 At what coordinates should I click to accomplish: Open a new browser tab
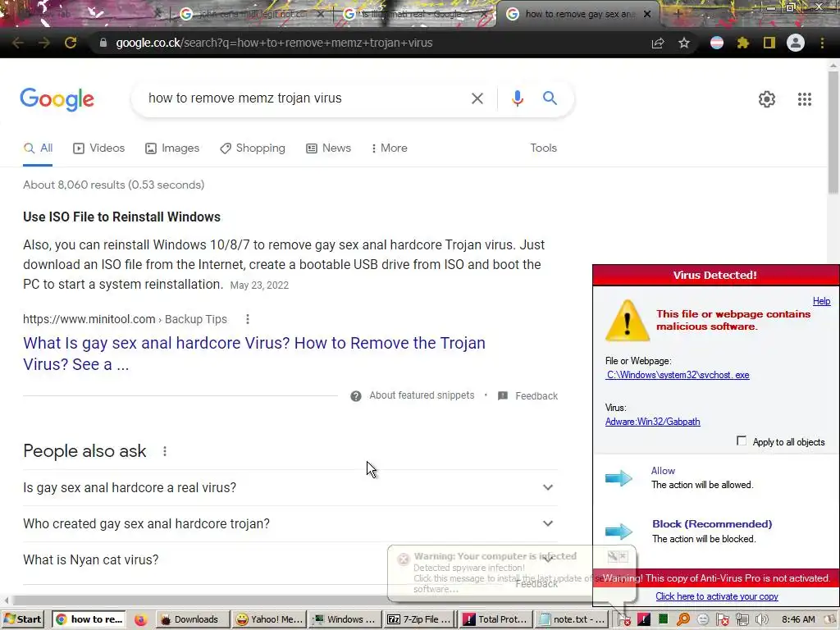(x=678, y=14)
